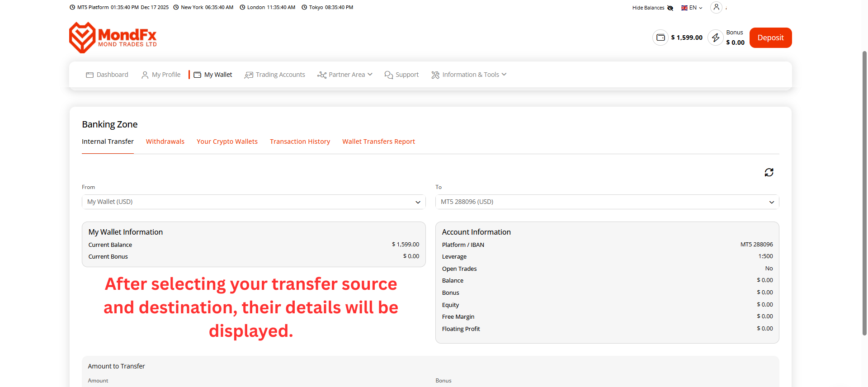868x387 pixels.
Task: Expand the From wallet dropdown
Action: pyautogui.click(x=254, y=202)
